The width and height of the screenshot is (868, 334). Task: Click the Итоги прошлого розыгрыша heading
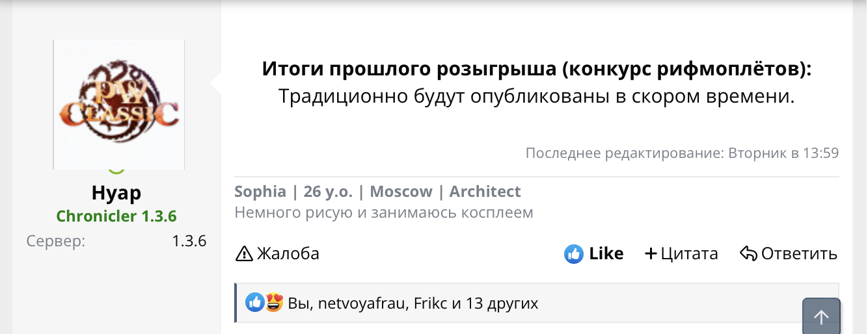click(537, 69)
